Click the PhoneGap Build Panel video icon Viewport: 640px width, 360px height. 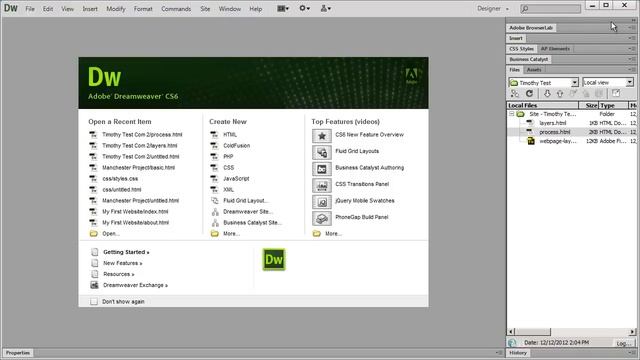click(322, 219)
